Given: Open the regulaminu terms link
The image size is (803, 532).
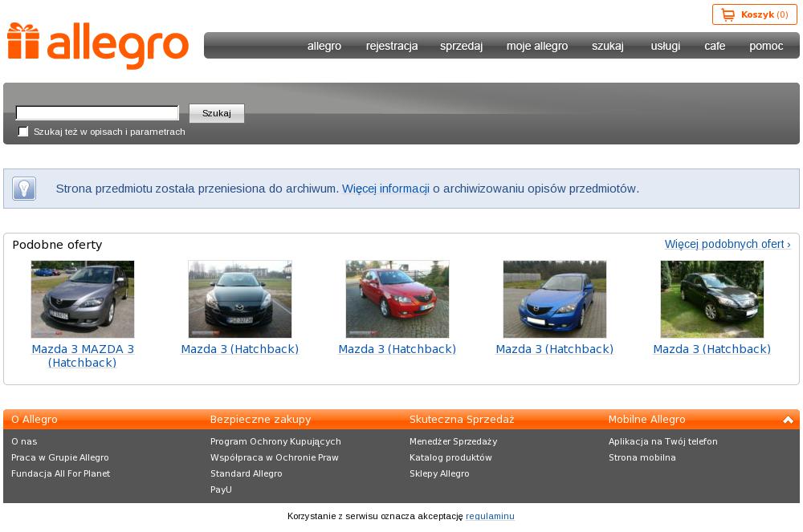Looking at the screenshot, I should click(490, 516).
